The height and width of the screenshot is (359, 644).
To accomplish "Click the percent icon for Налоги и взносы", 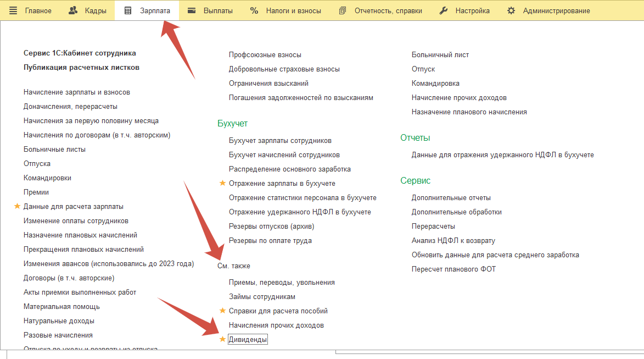I will pyautogui.click(x=254, y=10).
